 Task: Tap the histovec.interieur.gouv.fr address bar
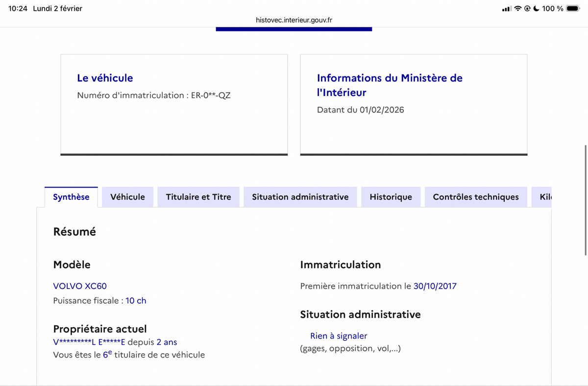click(294, 20)
